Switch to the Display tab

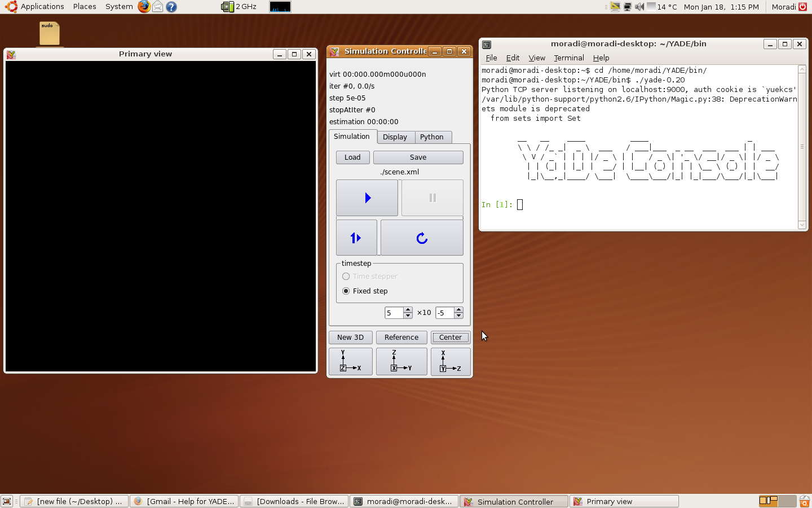coord(395,137)
